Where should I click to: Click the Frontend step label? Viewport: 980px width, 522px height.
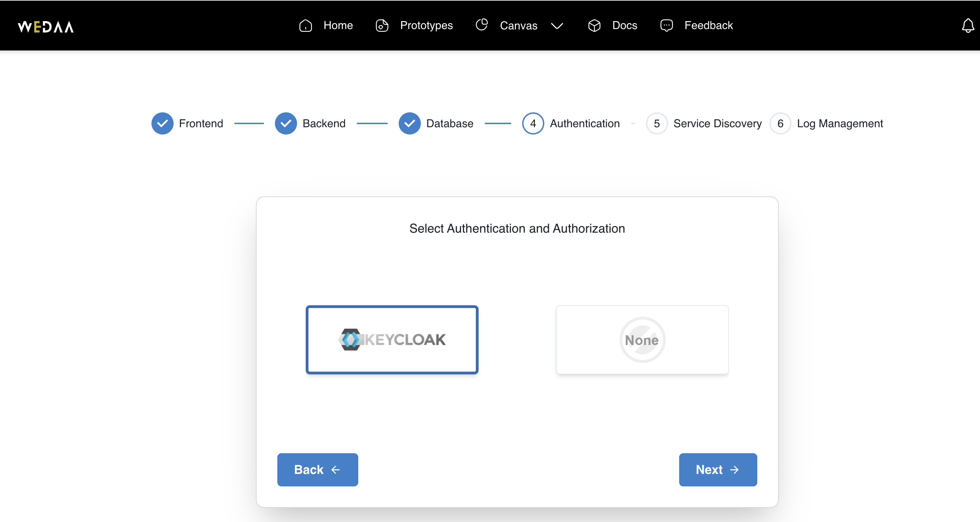click(x=201, y=123)
